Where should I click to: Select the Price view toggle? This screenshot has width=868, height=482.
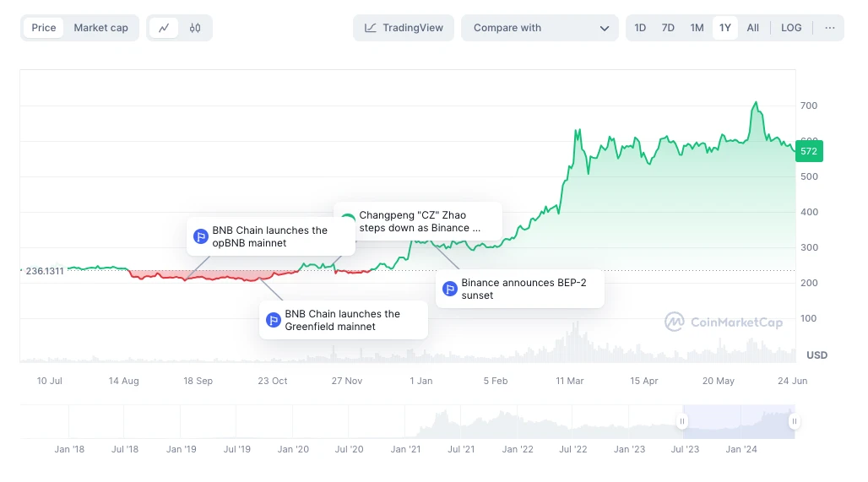coord(44,28)
